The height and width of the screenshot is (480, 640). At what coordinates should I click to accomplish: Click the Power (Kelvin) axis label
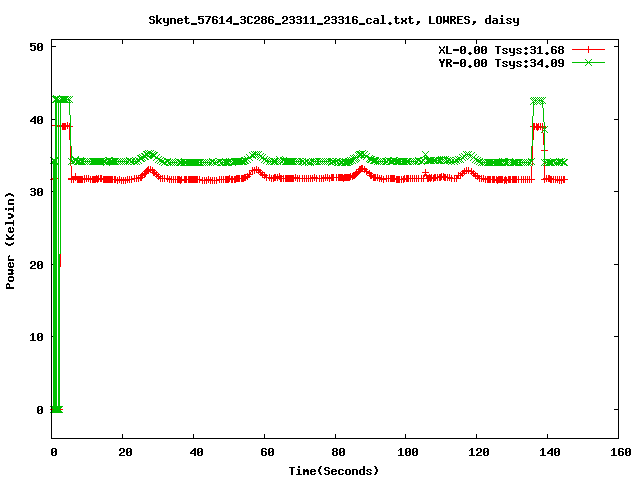click(x=10, y=241)
